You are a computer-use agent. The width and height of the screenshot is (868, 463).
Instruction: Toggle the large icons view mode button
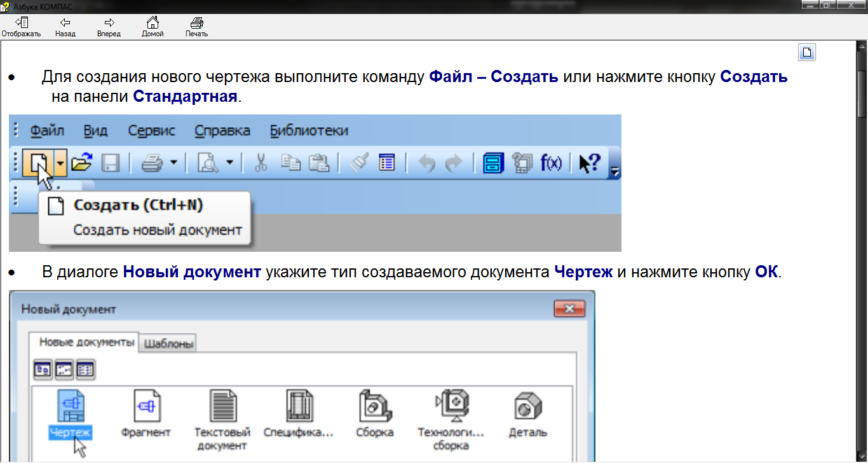(43, 369)
